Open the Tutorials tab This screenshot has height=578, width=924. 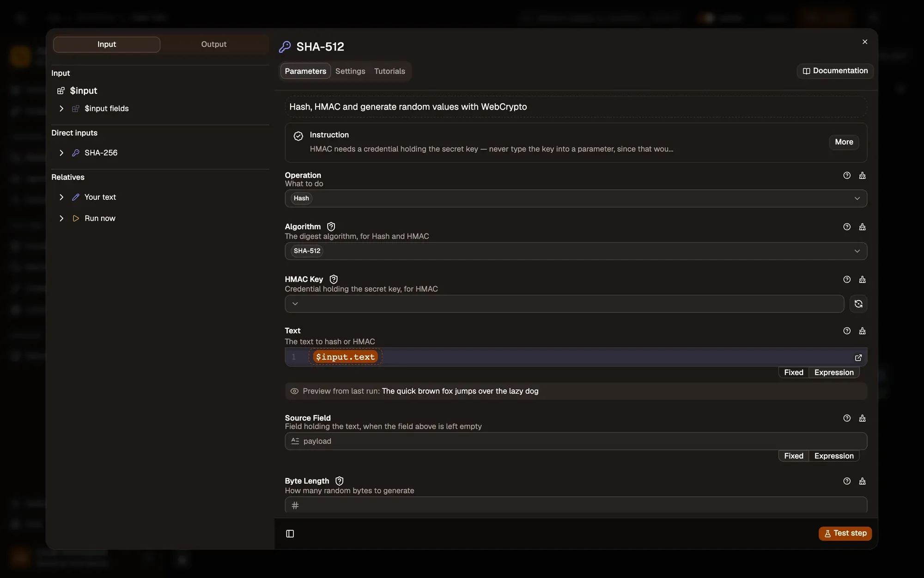pos(389,71)
